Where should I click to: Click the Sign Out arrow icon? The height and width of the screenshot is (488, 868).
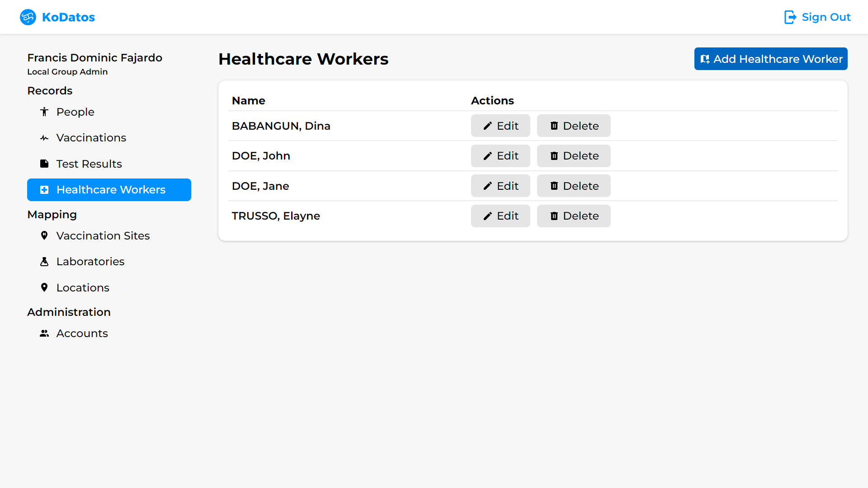coord(790,17)
